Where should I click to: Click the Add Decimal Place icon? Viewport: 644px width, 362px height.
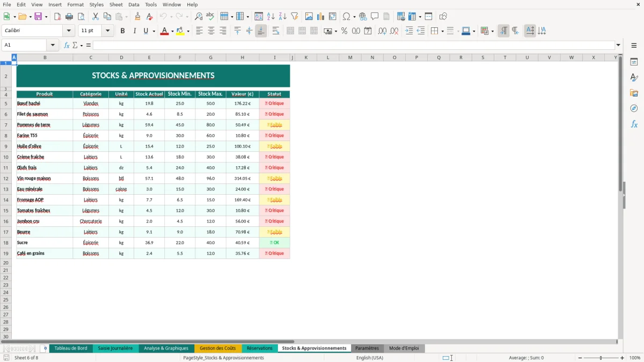[x=382, y=31]
